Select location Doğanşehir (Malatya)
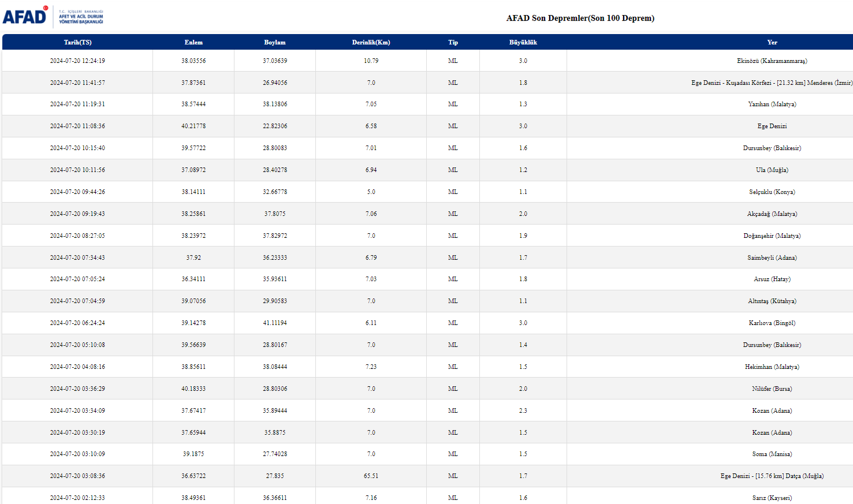 772,236
